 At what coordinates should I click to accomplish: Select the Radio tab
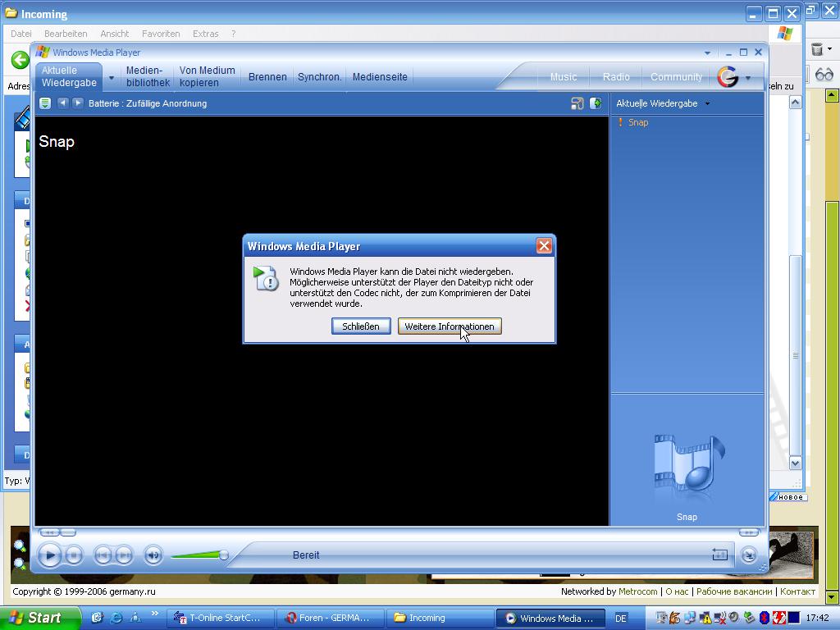click(x=616, y=76)
